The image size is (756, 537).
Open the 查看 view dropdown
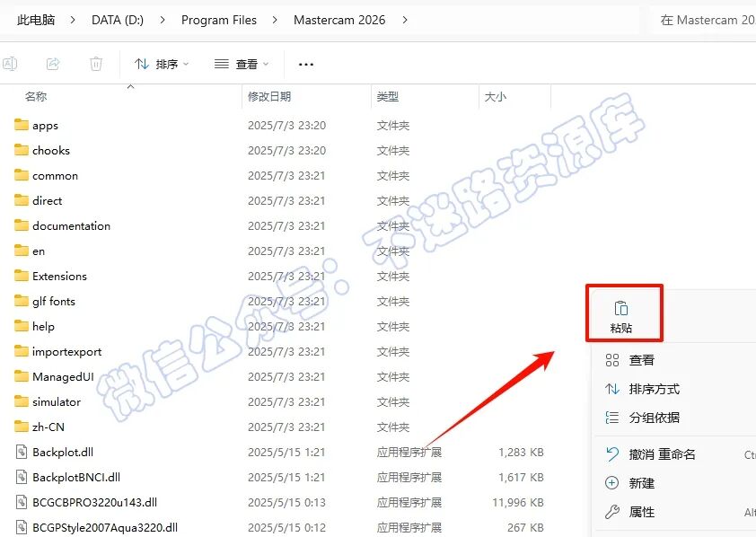click(242, 64)
